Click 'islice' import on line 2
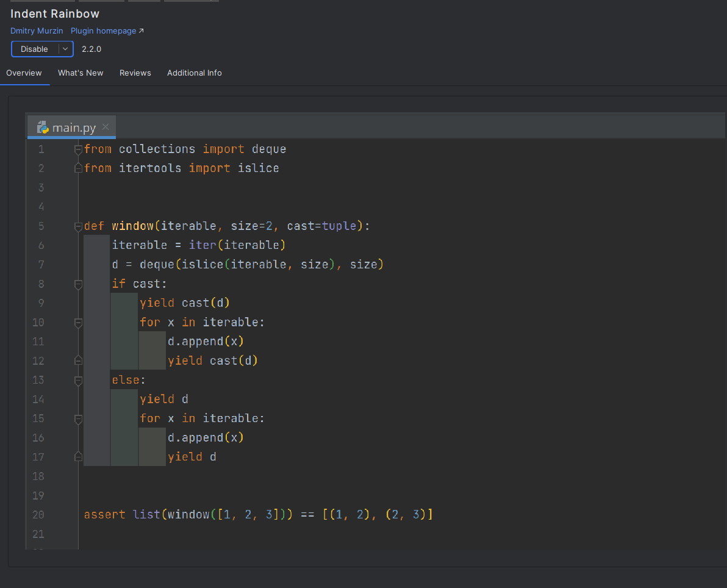727x588 pixels. (258, 168)
